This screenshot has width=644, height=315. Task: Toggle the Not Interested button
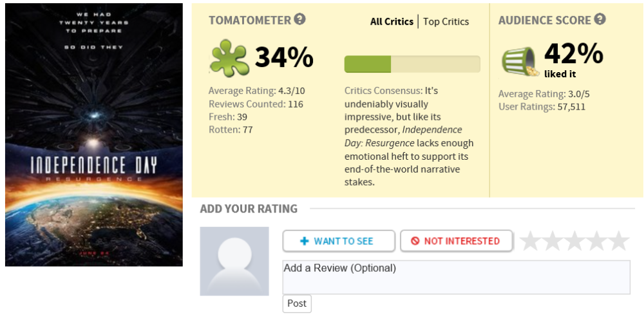coord(456,241)
